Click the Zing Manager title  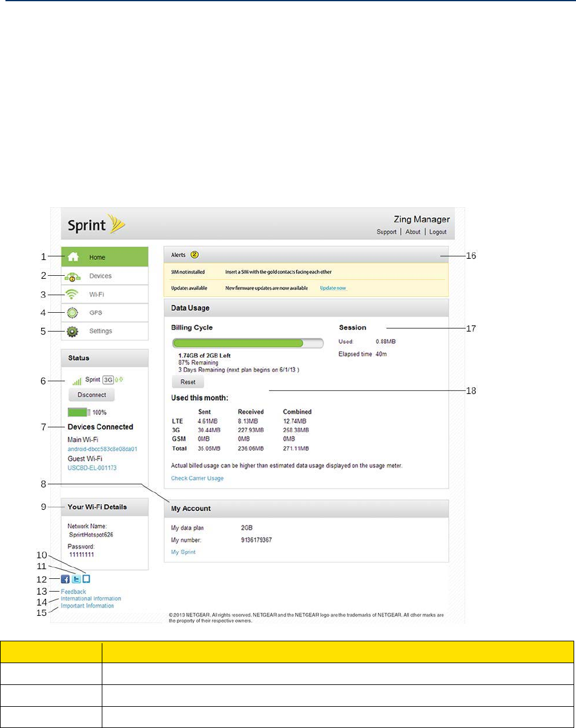point(422,219)
